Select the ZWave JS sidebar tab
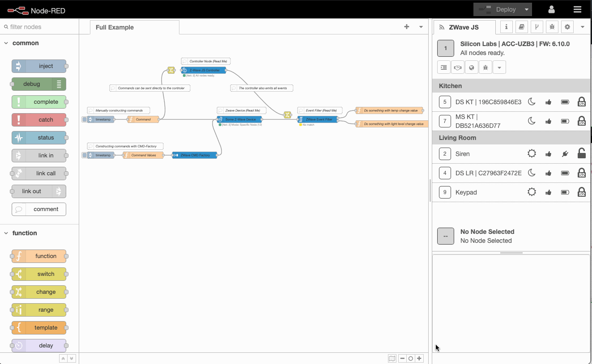The height and width of the screenshot is (364, 592). pyautogui.click(x=464, y=27)
